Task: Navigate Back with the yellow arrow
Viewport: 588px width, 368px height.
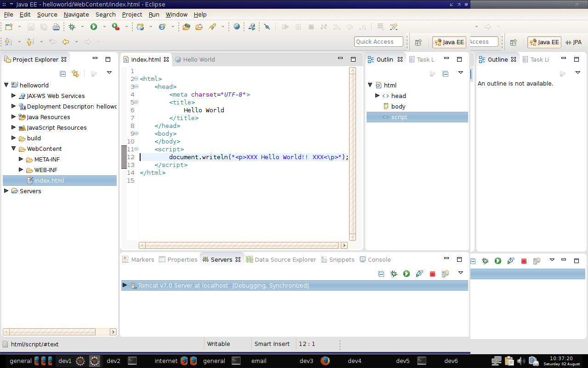Action: point(65,42)
